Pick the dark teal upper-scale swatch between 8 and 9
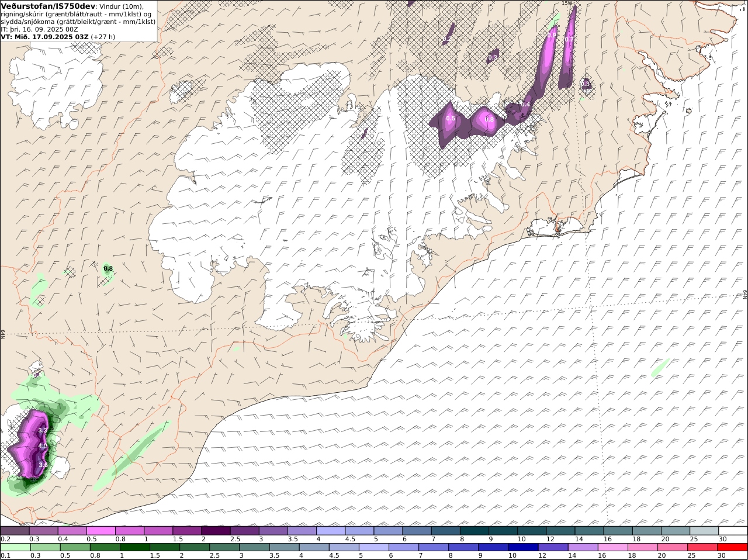748x560 pixels. [x=475, y=531]
